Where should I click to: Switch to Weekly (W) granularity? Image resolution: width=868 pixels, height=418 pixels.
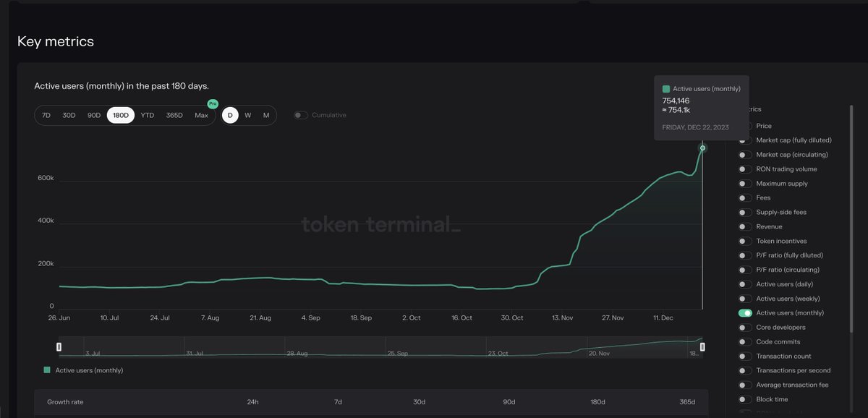coord(247,114)
